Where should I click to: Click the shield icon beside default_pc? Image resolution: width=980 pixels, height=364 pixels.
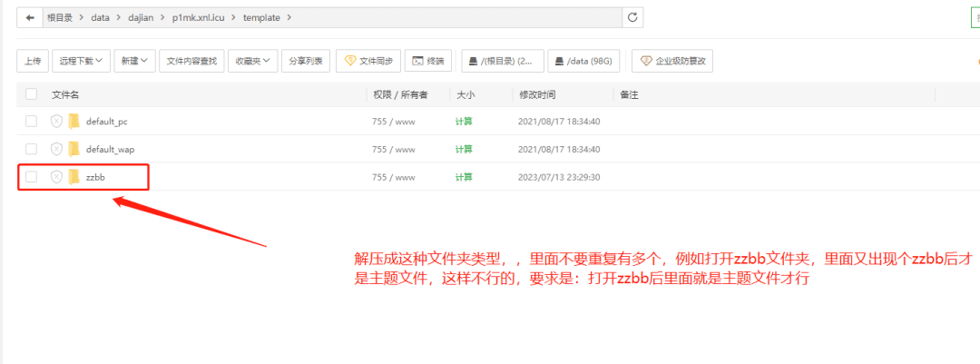(56, 122)
